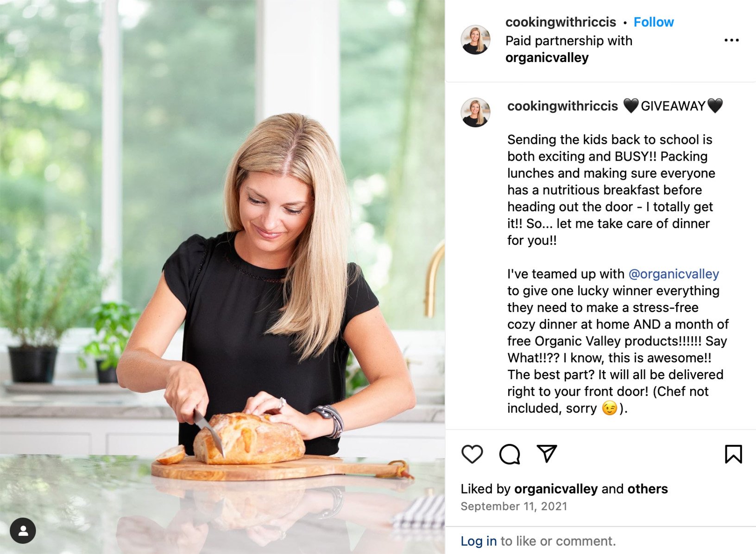
Task: Open the September 11, 2021 timestamp
Action: [x=514, y=506]
